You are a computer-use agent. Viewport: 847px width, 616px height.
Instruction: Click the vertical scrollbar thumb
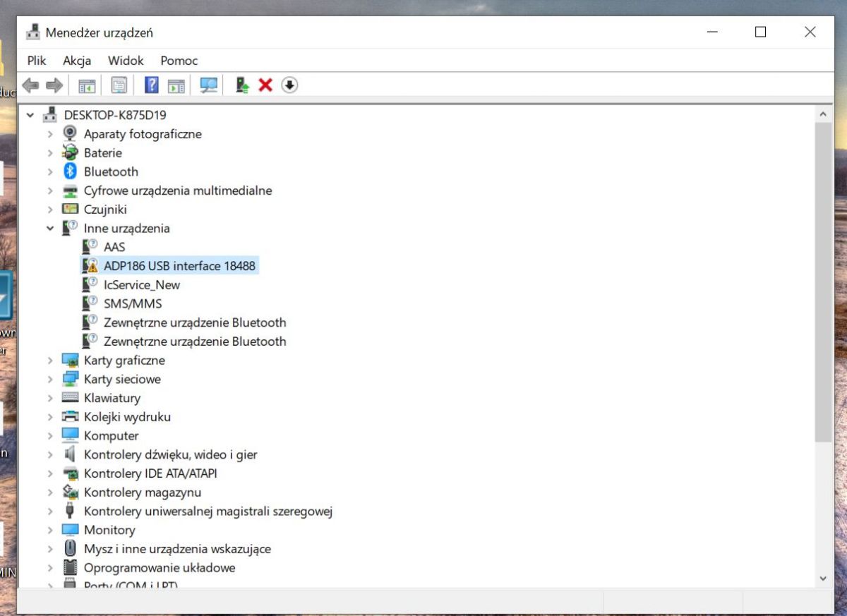tap(823, 282)
